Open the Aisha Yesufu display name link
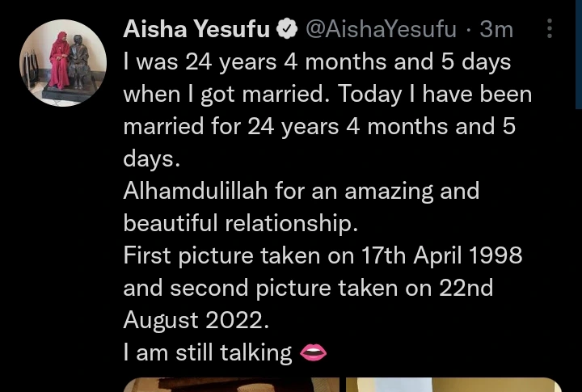Image resolution: width=582 pixels, height=392 pixels. [197, 30]
